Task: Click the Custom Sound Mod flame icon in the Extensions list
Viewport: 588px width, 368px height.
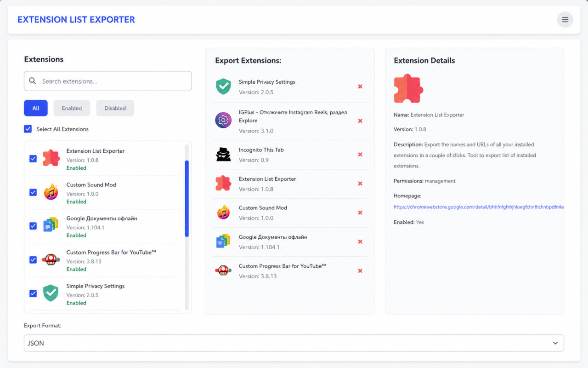Action: click(51, 192)
